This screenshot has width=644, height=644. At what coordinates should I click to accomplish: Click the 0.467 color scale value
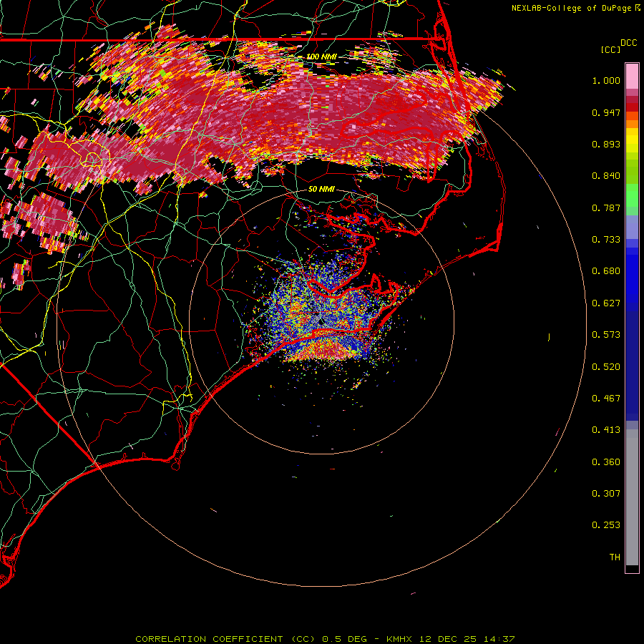click(x=606, y=399)
